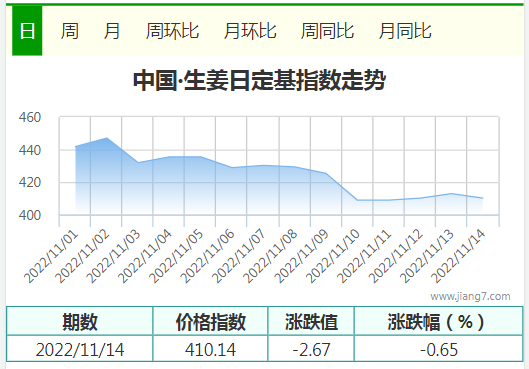Open the 周同比 tab
Image resolution: width=529 pixels, height=369 pixels.
(x=327, y=31)
